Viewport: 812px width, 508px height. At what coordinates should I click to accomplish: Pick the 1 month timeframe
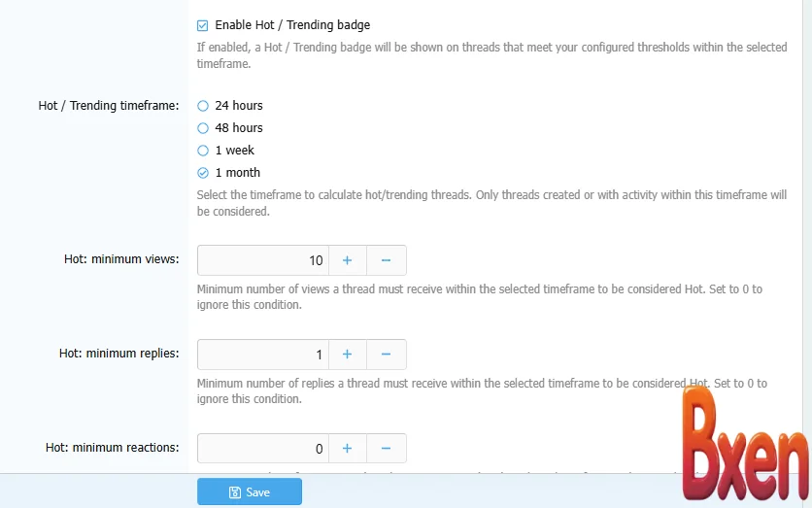pos(203,173)
